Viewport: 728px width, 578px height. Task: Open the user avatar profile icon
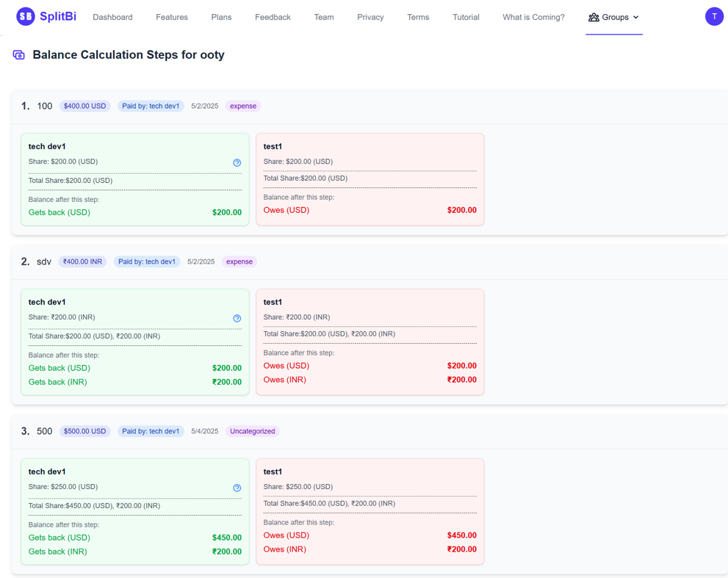coord(713,16)
